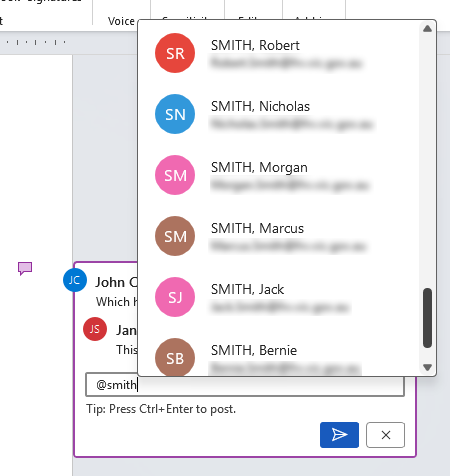Viewport: 450px width, 476px height.
Task: Click the suggestion list scroll down arrow
Action: (427, 367)
